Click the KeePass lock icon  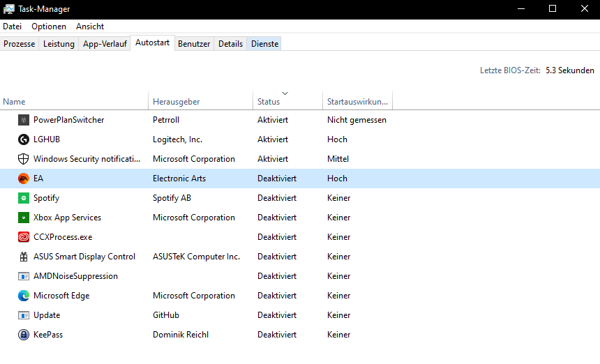(23, 335)
